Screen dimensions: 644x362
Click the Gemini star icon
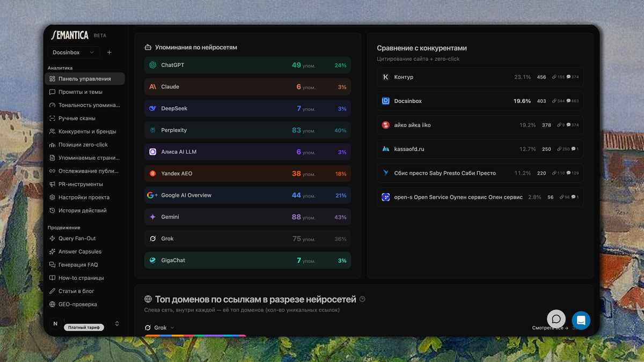pos(153,217)
